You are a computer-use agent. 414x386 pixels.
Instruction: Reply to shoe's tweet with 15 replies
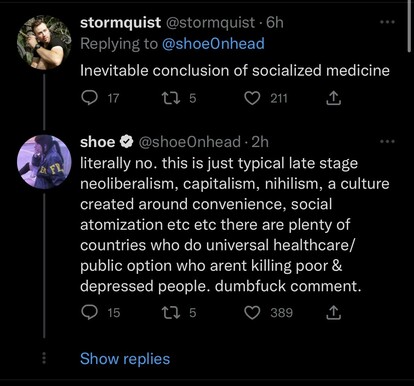pos(90,312)
